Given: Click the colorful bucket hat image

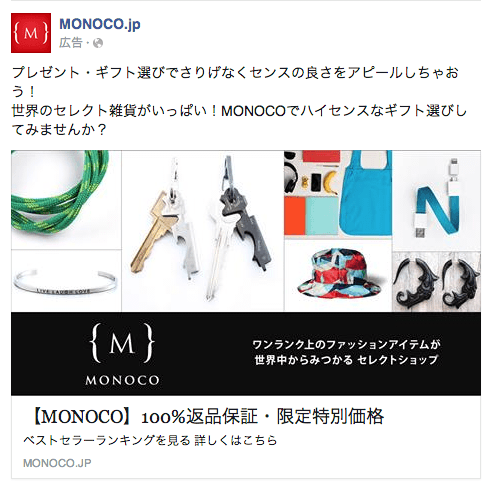Looking at the screenshot, I should click(x=338, y=275).
